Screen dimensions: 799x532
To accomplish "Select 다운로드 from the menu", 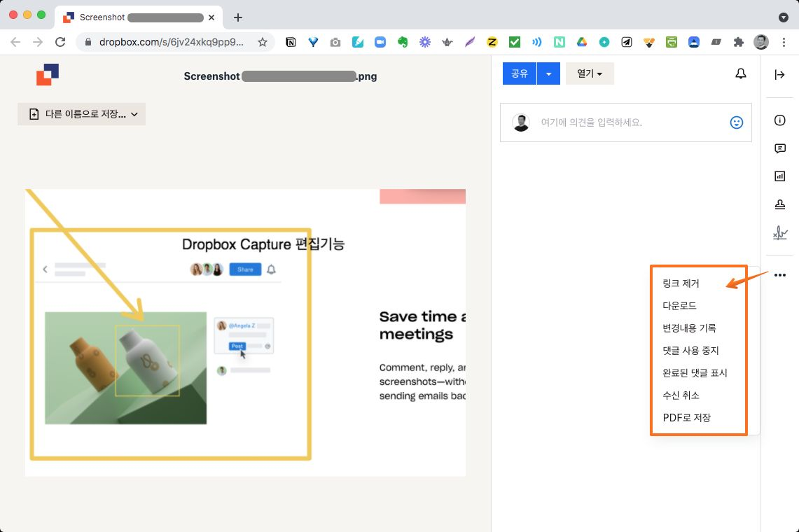I will pos(679,306).
